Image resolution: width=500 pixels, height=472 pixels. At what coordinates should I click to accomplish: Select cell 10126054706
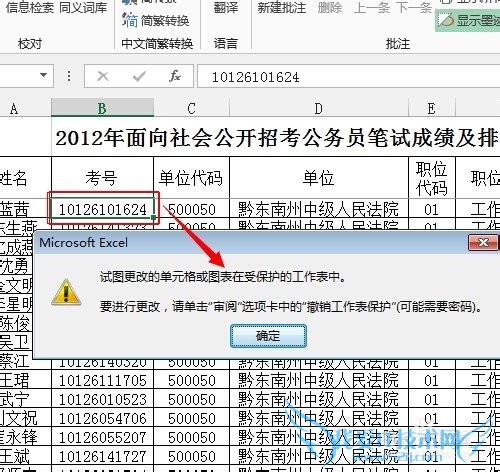pyautogui.click(x=103, y=418)
